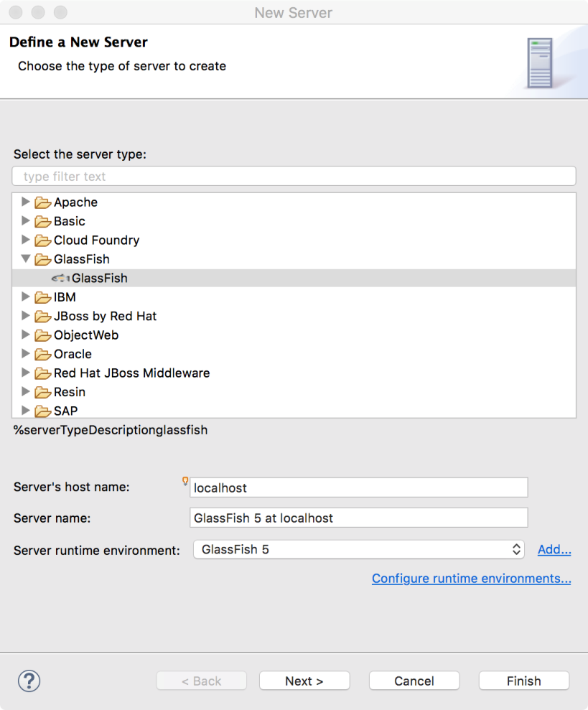Viewport: 588px width, 710px height.
Task: Click the Oracle folder icon
Action: click(x=43, y=354)
